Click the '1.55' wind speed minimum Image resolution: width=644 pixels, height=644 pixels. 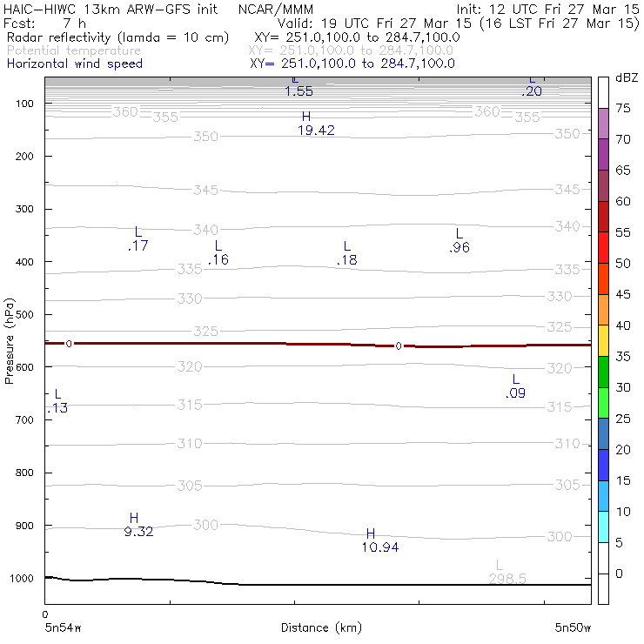click(299, 91)
